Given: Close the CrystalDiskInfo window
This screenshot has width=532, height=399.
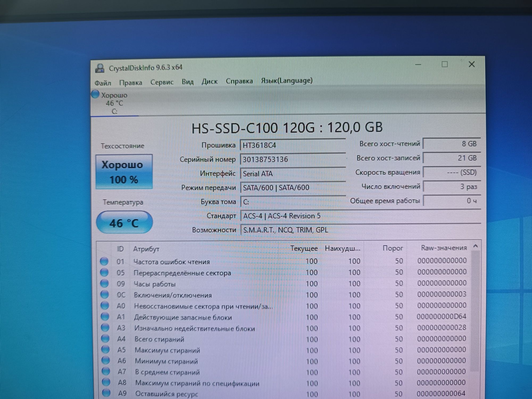Looking at the screenshot, I should [471, 64].
